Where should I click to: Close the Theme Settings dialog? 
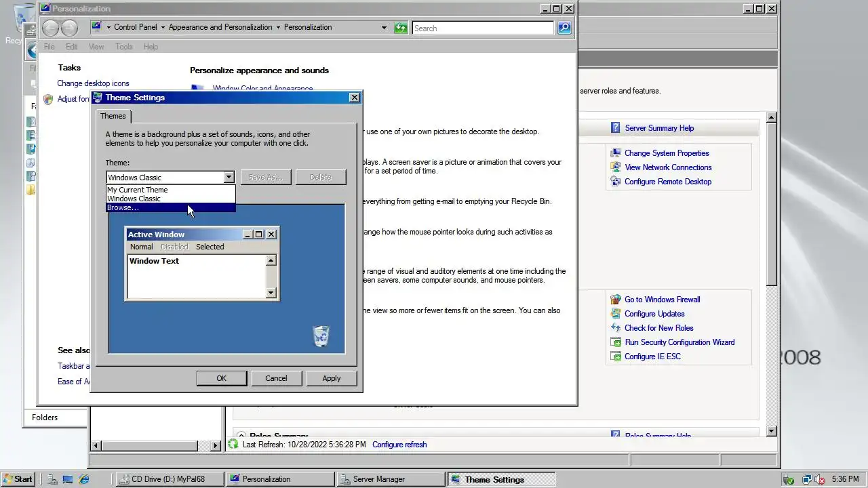(x=354, y=98)
